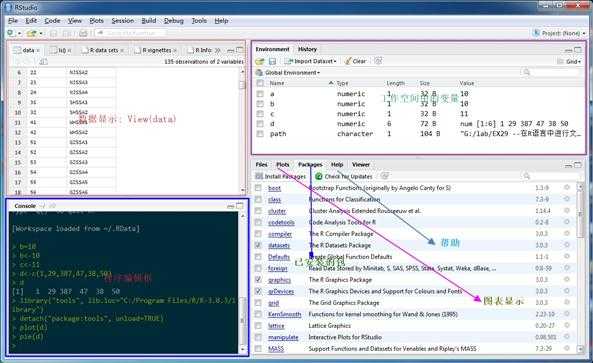
Task: Click the Open File folder icon in main toolbar
Action: coord(31,33)
